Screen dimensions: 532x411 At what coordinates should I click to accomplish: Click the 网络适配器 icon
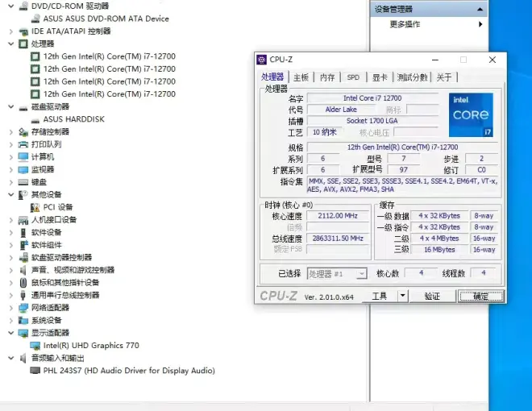(23, 308)
